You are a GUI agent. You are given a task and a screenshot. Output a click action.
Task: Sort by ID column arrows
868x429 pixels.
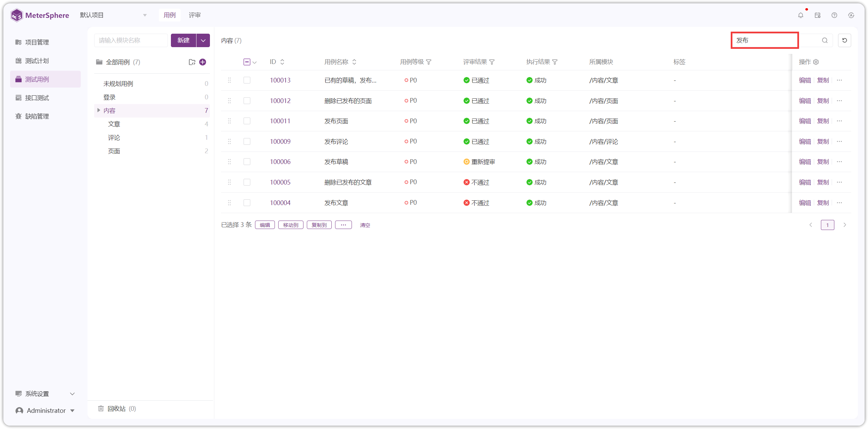coord(282,62)
